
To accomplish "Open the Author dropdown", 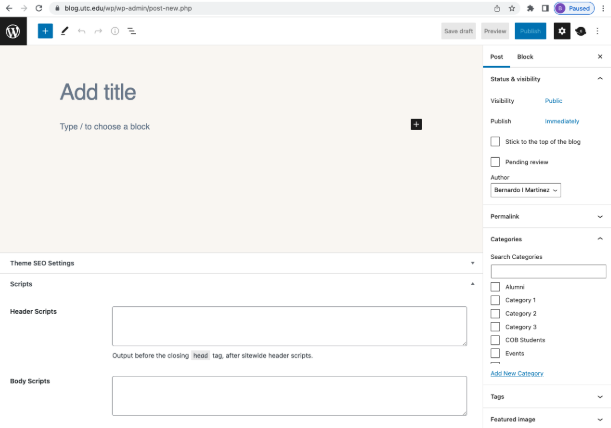I will pyautogui.click(x=526, y=189).
